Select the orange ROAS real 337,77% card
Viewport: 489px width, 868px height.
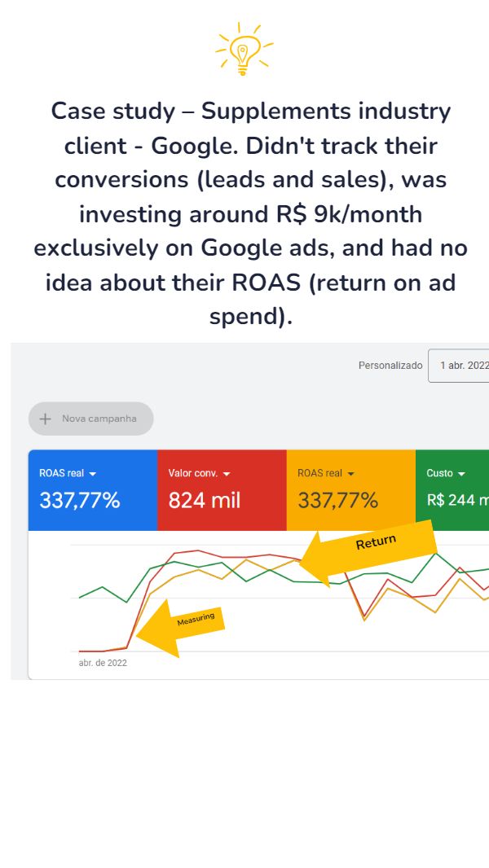(350, 490)
